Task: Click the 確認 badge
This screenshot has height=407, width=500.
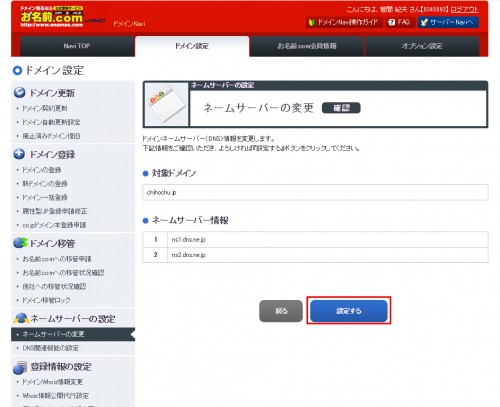Action: (x=341, y=108)
